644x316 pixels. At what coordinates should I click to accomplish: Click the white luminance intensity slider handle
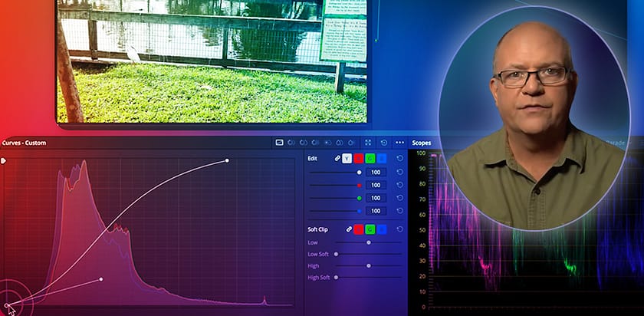click(x=360, y=172)
